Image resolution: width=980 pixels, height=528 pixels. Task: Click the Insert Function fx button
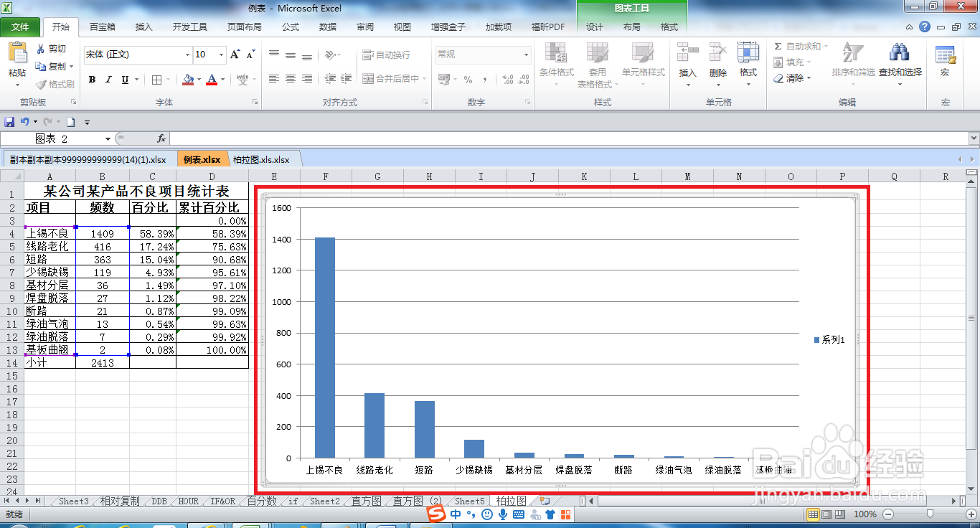click(x=161, y=138)
